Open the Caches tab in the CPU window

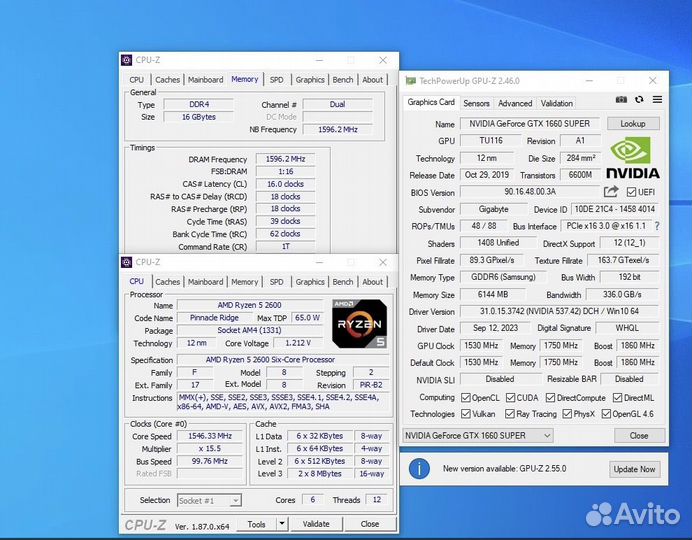point(167,281)
